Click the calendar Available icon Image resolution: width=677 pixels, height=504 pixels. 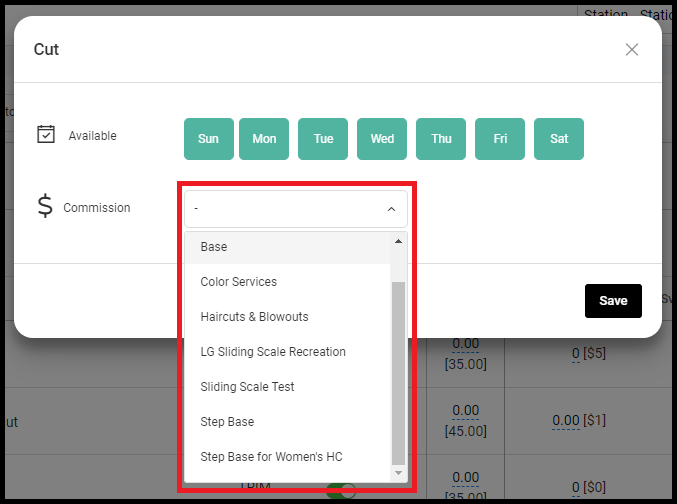46,134
